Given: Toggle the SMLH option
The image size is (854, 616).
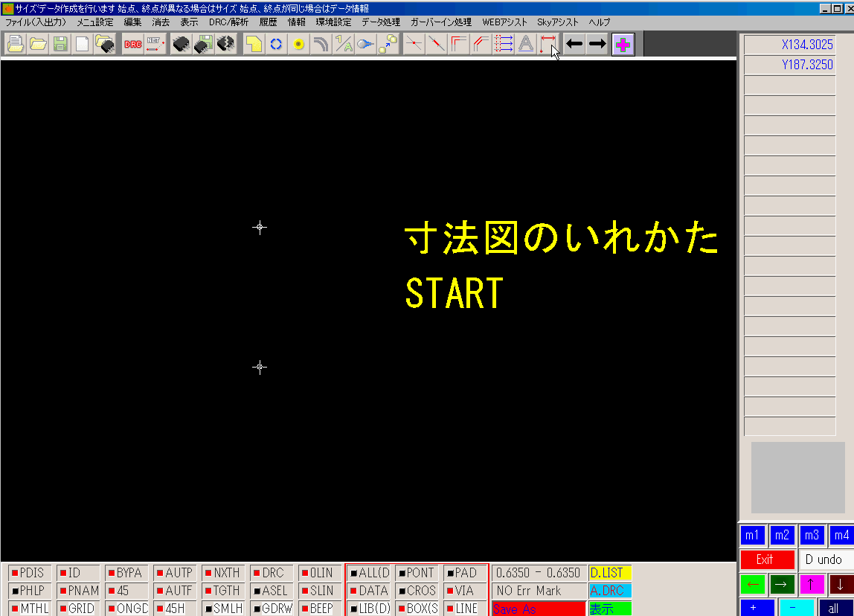Looking at the screenshot, I should coord(224,609).
